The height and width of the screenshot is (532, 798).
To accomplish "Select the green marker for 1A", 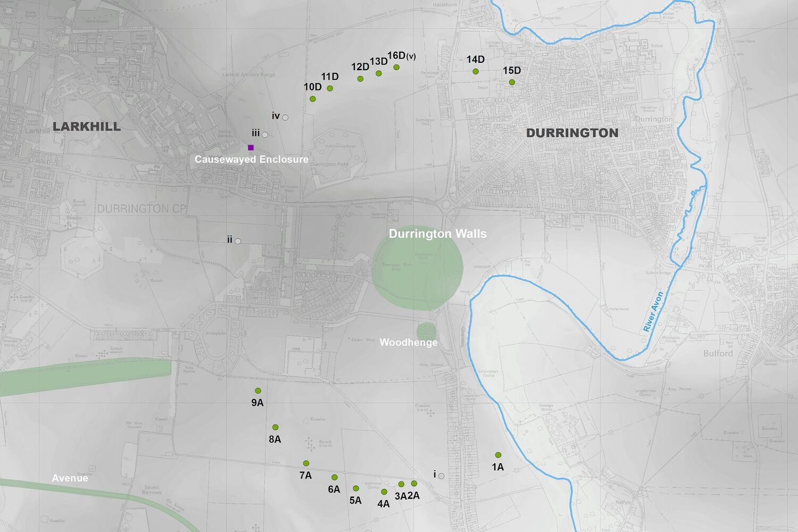I will (498, 455).
